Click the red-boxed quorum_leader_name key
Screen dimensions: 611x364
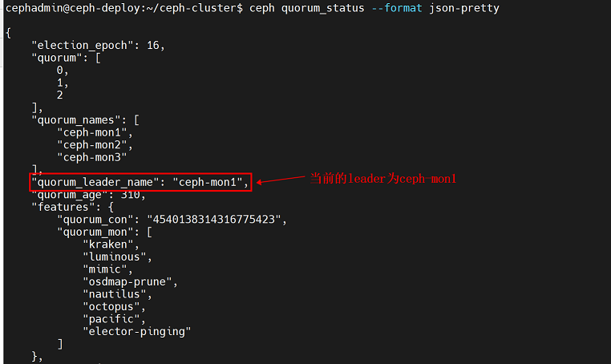pos(96,182)
